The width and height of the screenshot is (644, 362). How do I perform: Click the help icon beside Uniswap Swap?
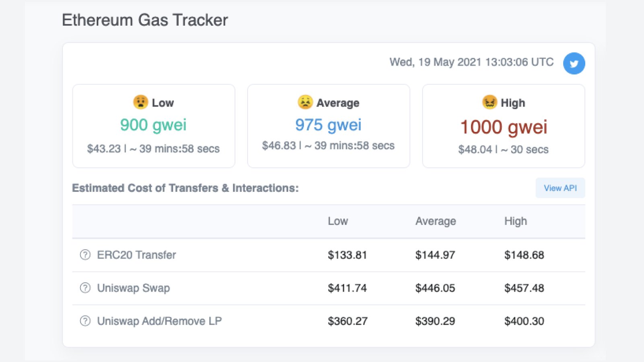[x=85, y=288]
